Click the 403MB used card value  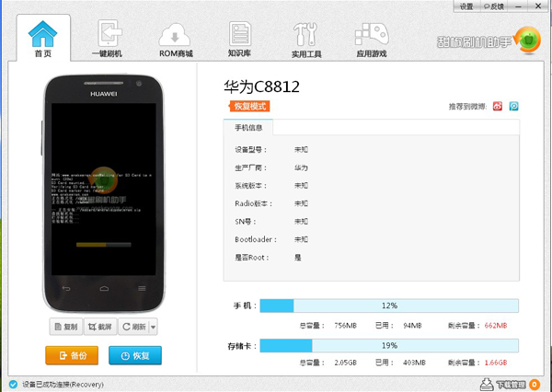coord(414,363)
